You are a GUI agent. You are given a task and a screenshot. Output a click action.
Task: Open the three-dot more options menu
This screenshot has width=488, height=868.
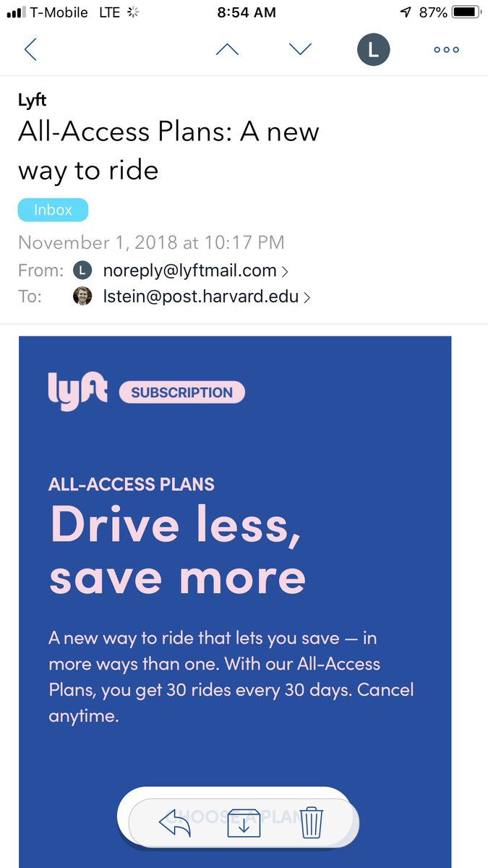(446, 50)
